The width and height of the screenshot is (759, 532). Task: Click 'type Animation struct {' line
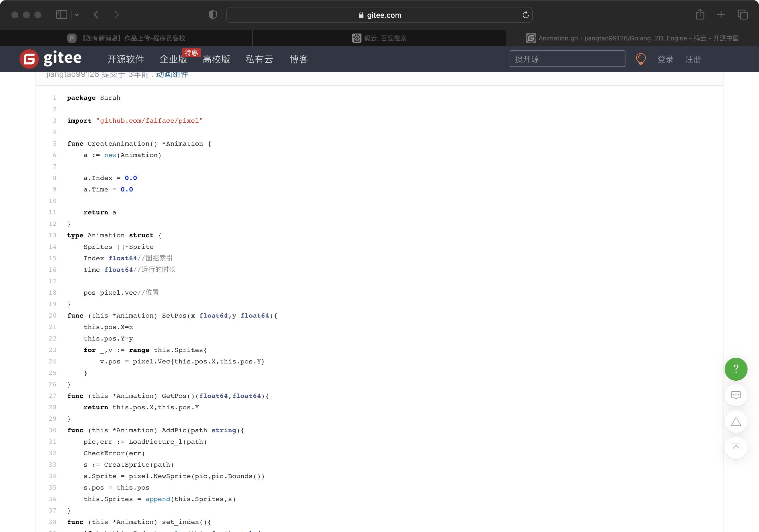pyautogui.click(x=114, y=235)
